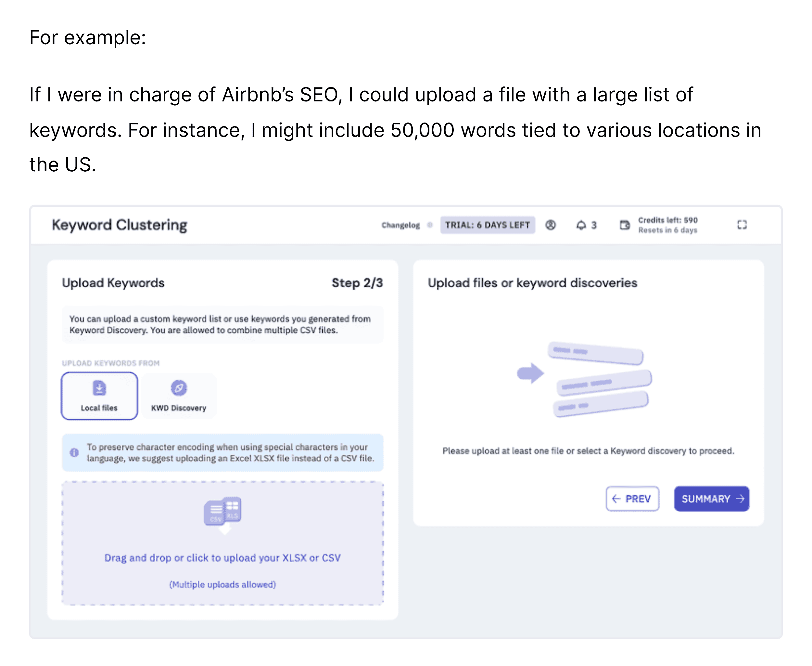Viewport: 812px width, 666px height.
Task: Enter fullscreen using the expand icon
Action: pyautogui.click(x=742, y=225)
